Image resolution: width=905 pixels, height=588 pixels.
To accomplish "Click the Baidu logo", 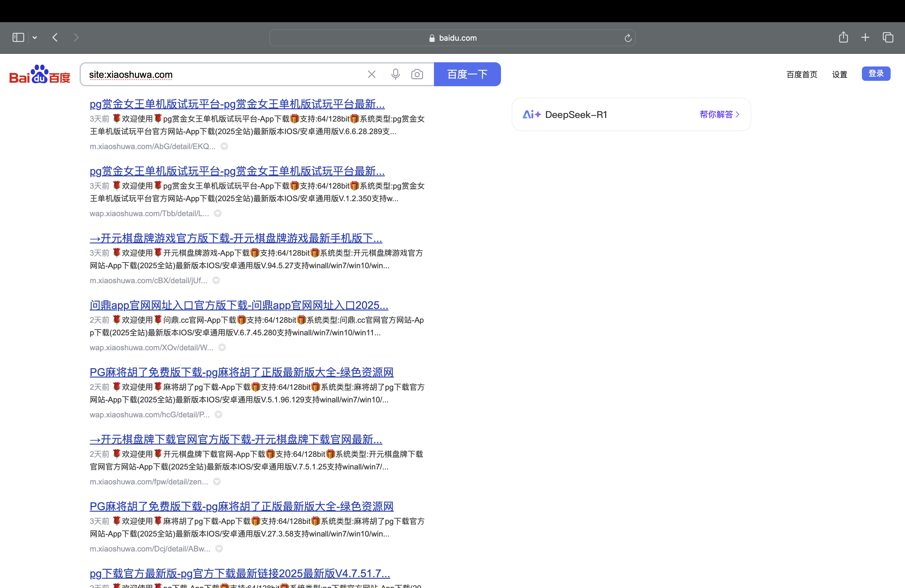I will [x=40, y=74].
